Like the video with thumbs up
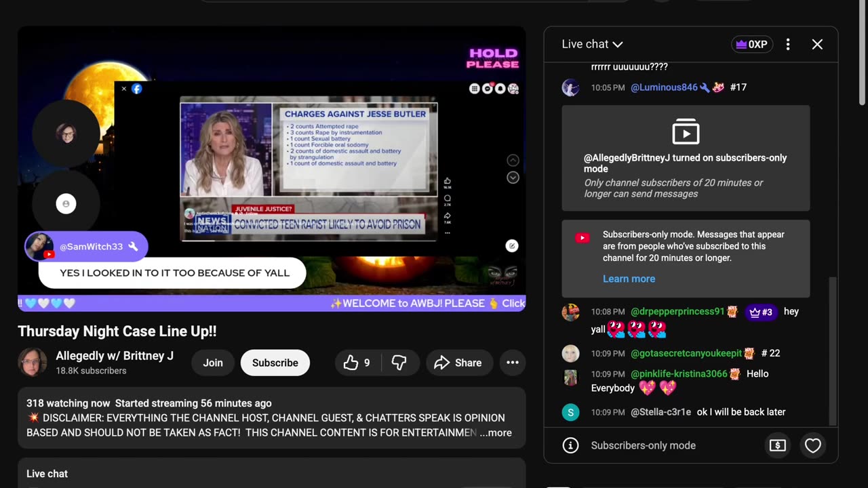 click(357, 363)
